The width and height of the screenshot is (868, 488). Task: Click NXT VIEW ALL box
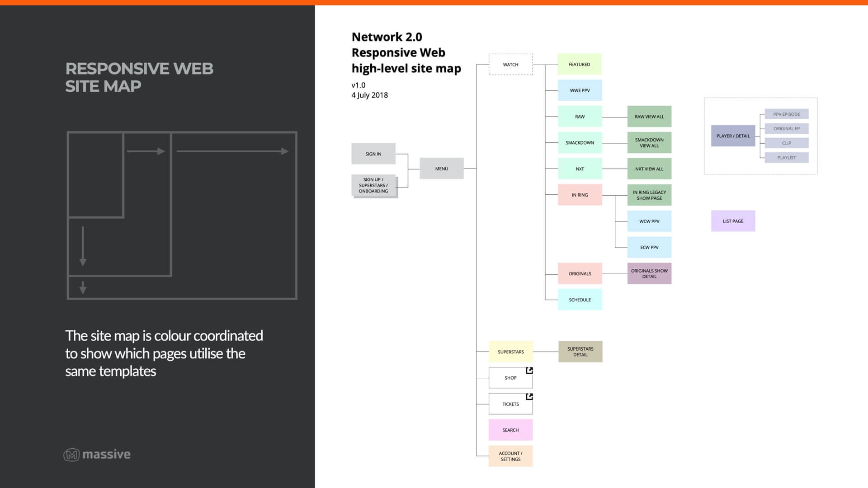tap(649, 169)
